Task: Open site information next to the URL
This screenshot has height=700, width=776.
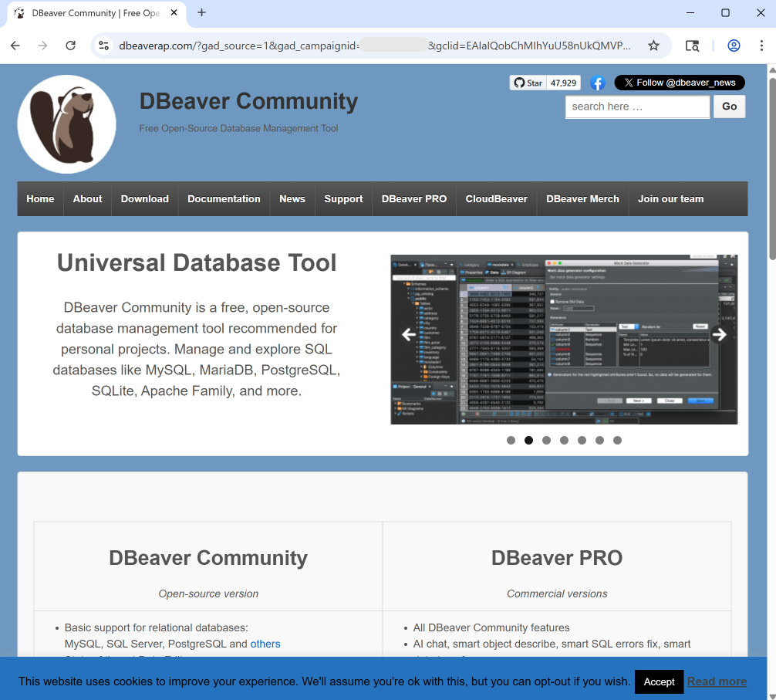Action: [103, 46]
